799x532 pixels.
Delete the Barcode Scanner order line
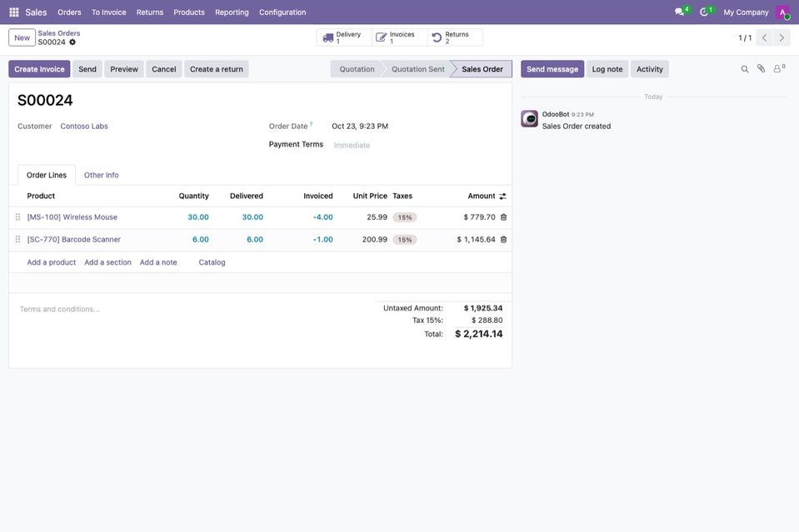pos(503,239)
